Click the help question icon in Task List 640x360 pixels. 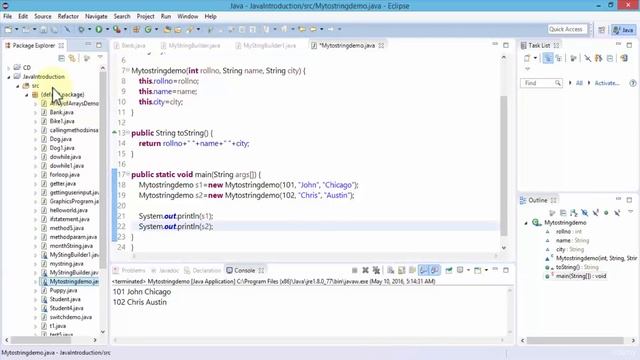pyautogui.click(x=633, y=83)
